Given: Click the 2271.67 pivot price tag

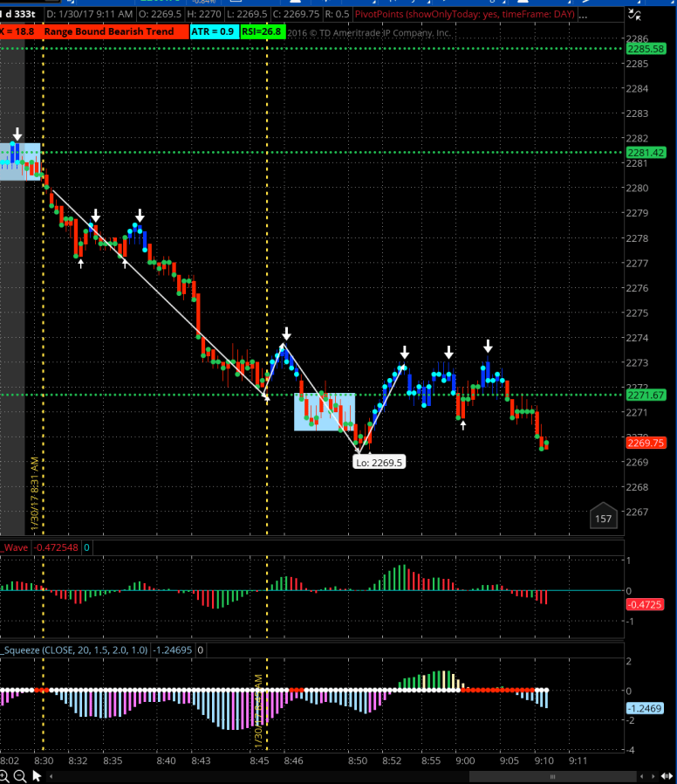Looking at the screenshot, I should [x=646, y=395].
